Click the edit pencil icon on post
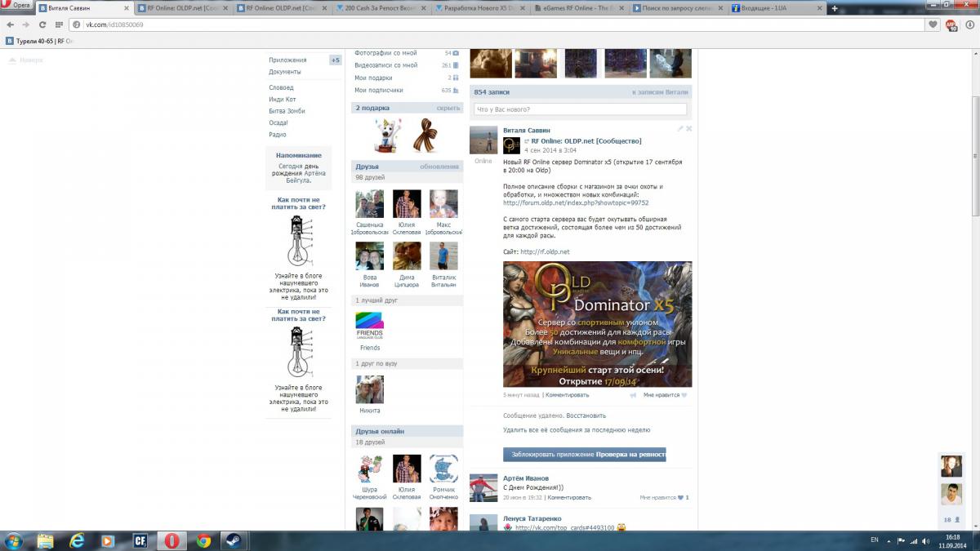The image size is (980, 551). (680, 128)
